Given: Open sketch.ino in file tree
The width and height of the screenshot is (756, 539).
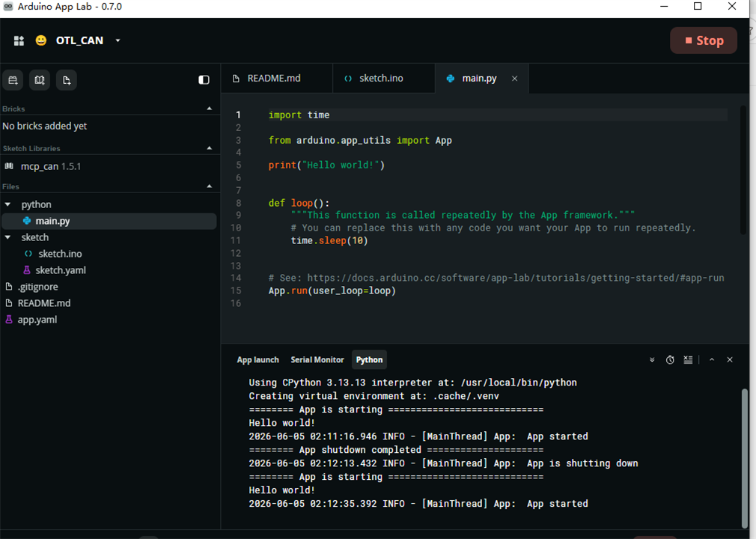Looking at the screenshot, I should (60, 254).
